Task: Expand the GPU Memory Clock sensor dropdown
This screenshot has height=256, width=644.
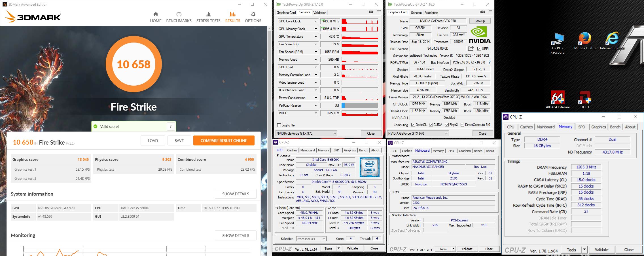Action: pyautogui.click(x=316, y=29)
